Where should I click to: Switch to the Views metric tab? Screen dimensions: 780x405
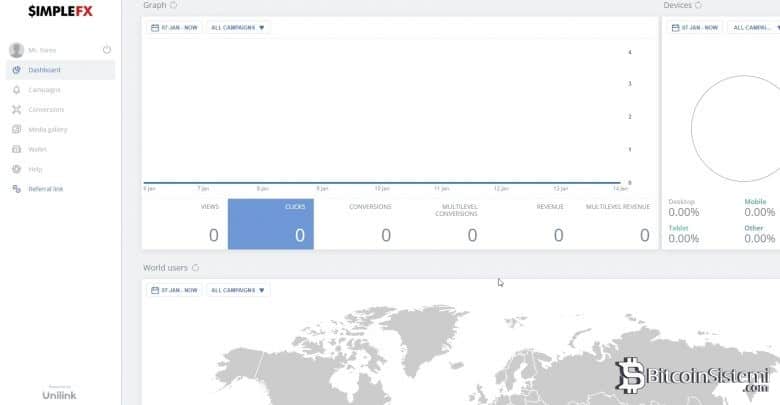pyautogui.click(x=185, y=224)
